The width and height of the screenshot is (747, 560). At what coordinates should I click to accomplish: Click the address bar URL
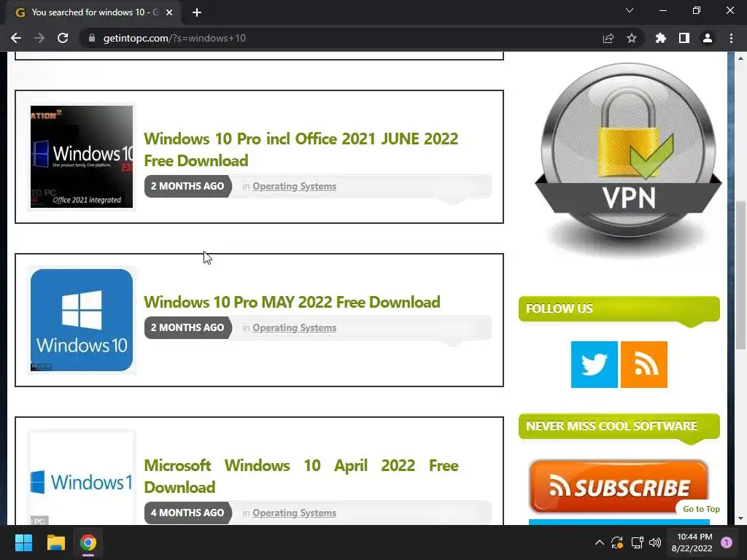click(174, 38)
